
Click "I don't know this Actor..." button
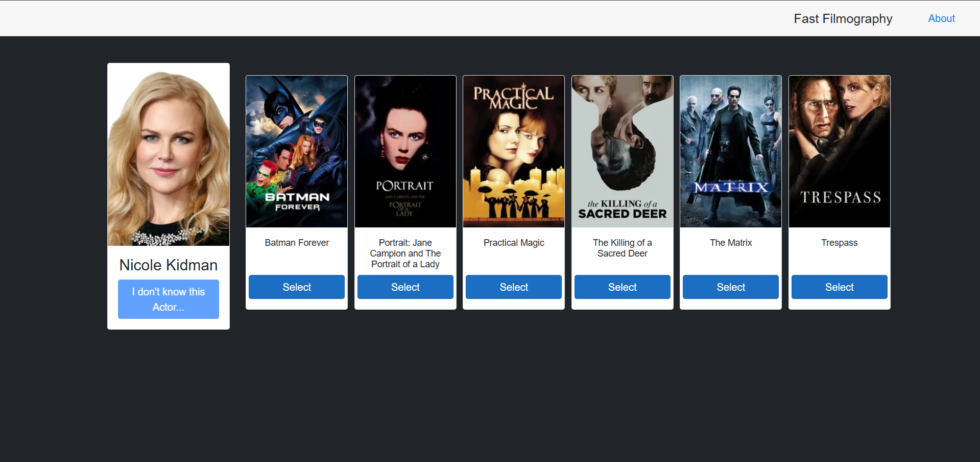169,299
